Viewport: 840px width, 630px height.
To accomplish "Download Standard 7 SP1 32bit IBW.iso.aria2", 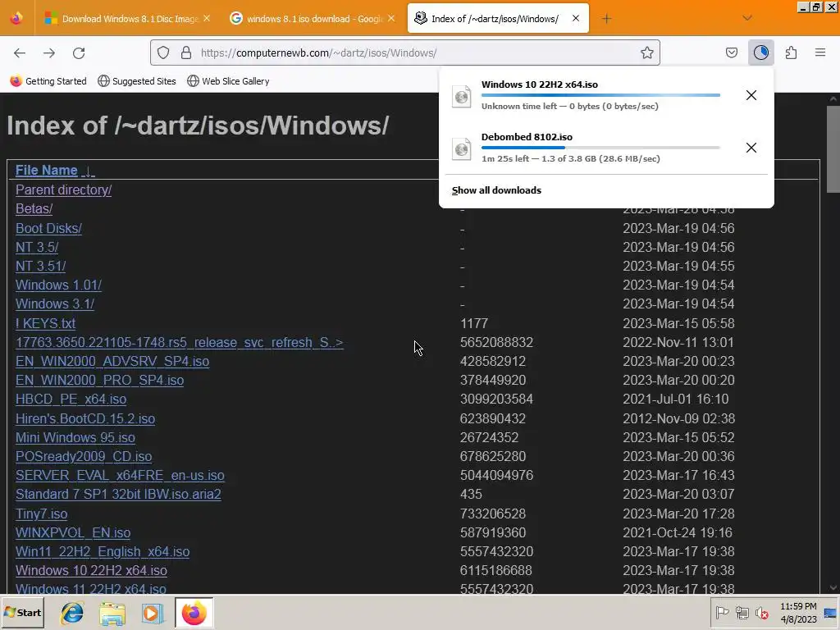I will 118,495.
